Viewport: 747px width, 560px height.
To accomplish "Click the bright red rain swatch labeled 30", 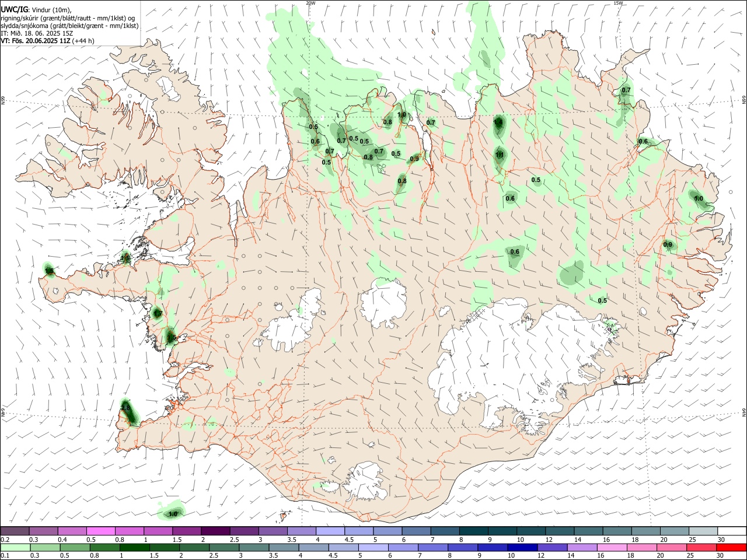I will coord(731,548).
